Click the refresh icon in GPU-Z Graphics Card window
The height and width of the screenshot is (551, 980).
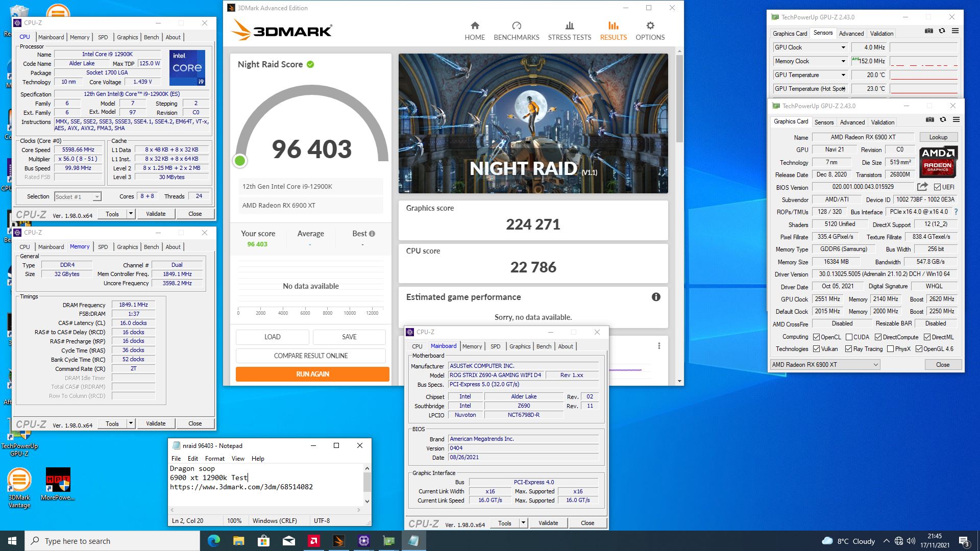click(x=943, y=119)
